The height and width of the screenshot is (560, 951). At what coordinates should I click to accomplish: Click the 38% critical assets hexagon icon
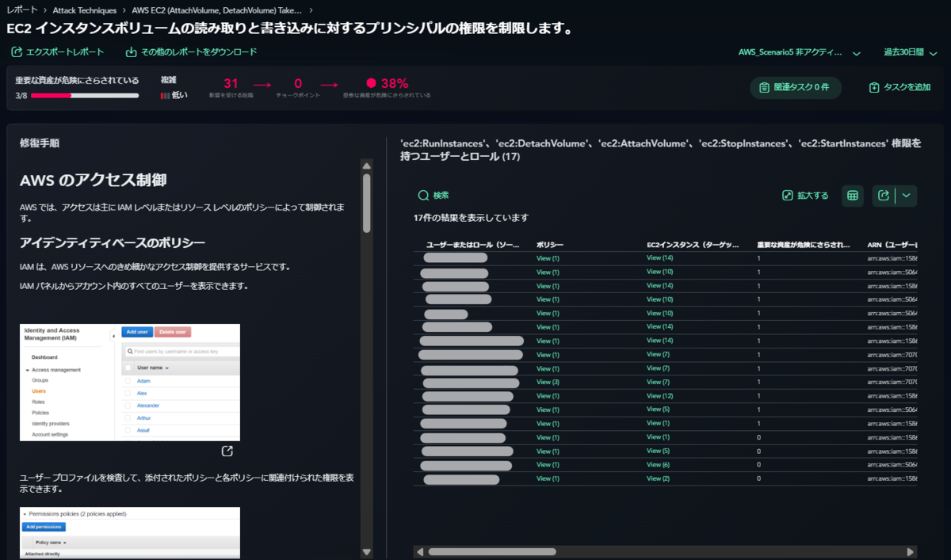tap(371, 83)
